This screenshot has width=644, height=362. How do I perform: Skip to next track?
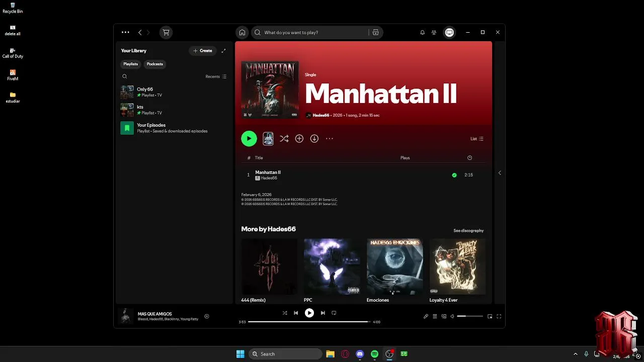(x=323, y=313)
